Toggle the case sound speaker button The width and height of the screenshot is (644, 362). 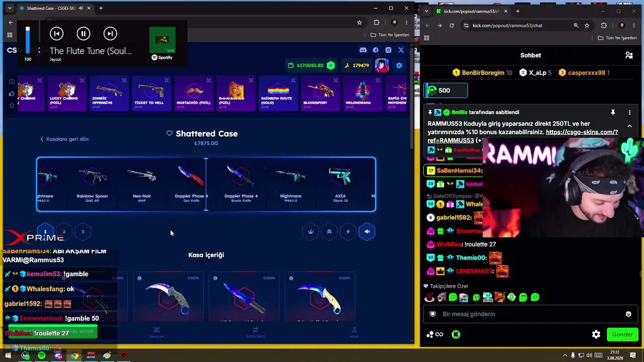[367, 232]
